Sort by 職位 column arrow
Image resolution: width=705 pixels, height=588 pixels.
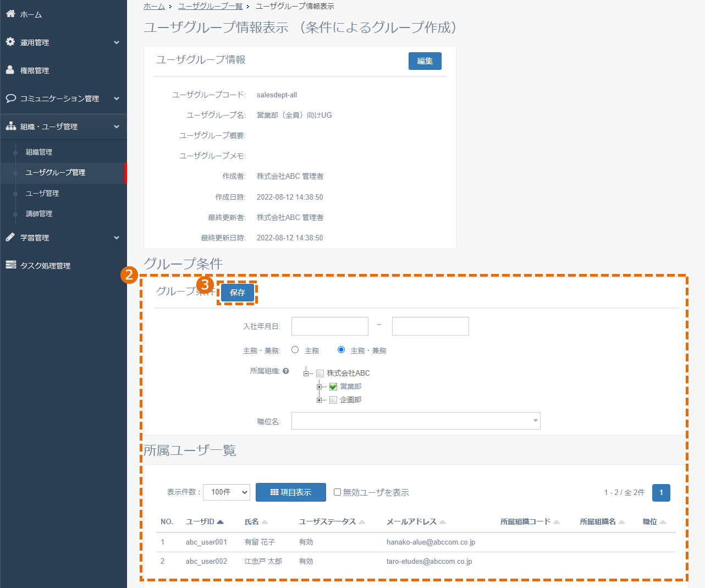pyautogui.click(x=663, y=522)
